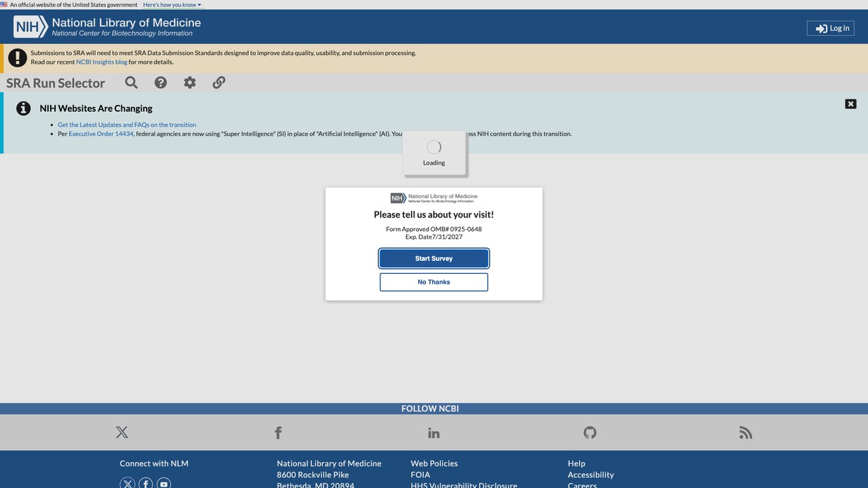Click the Connect with NLM YouTube icon
The width and height of the screenshot is (868, 488).
click(164, 484)
